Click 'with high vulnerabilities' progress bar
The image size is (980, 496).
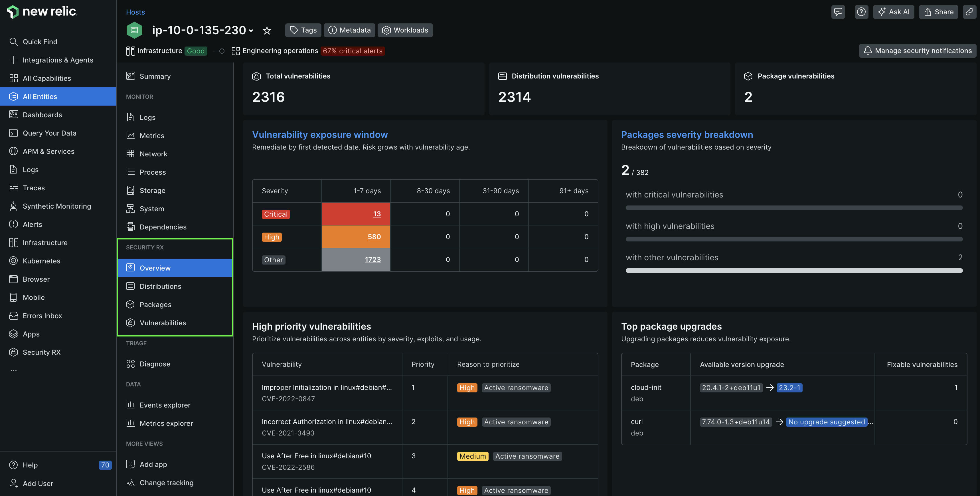(x=794, y=239)
